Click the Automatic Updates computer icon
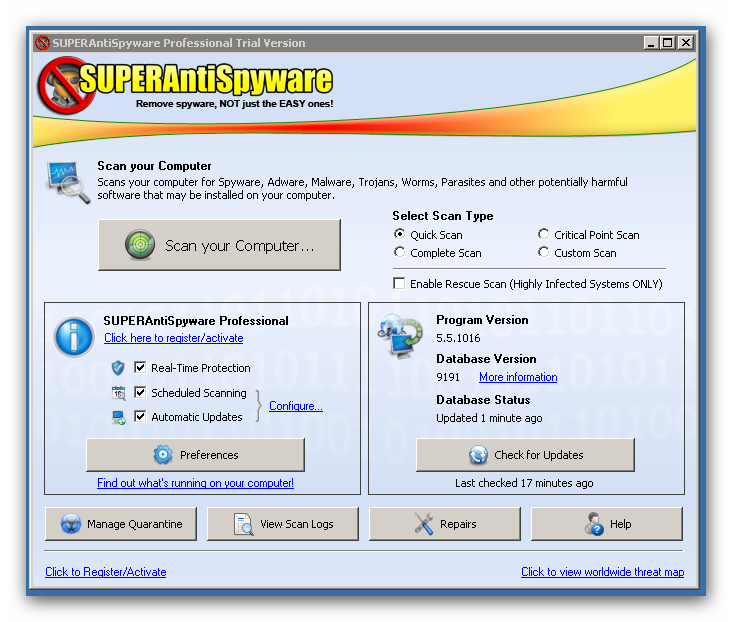Viewport: 732px width, 622px height. 119,417
